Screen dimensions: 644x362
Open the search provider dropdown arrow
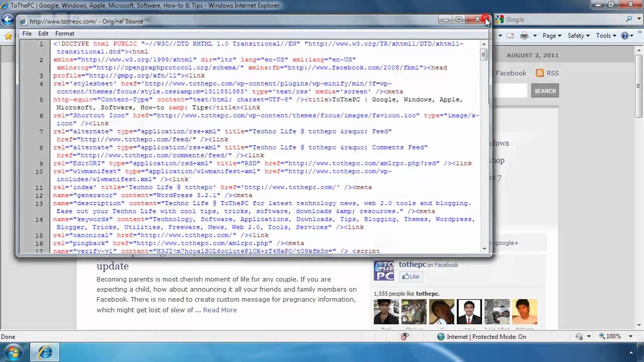[638, 19]
